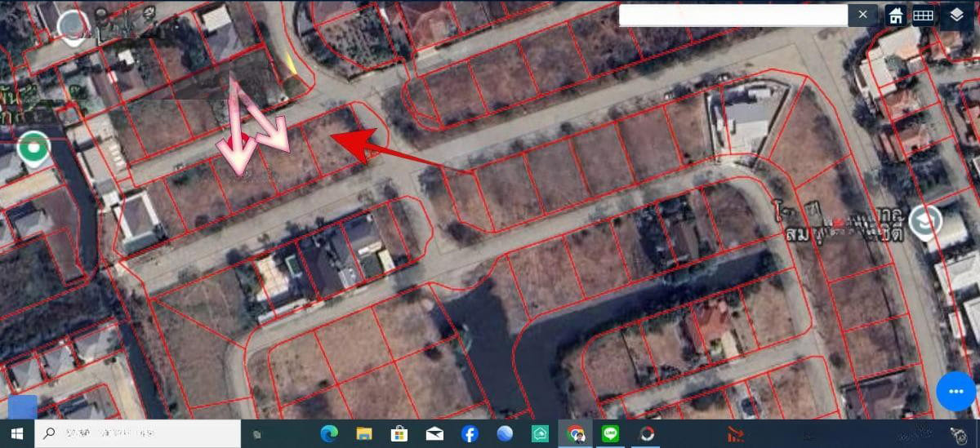Select the gray location marker at top left
This screenshot has width=980, height=448.
pos(73,25)
